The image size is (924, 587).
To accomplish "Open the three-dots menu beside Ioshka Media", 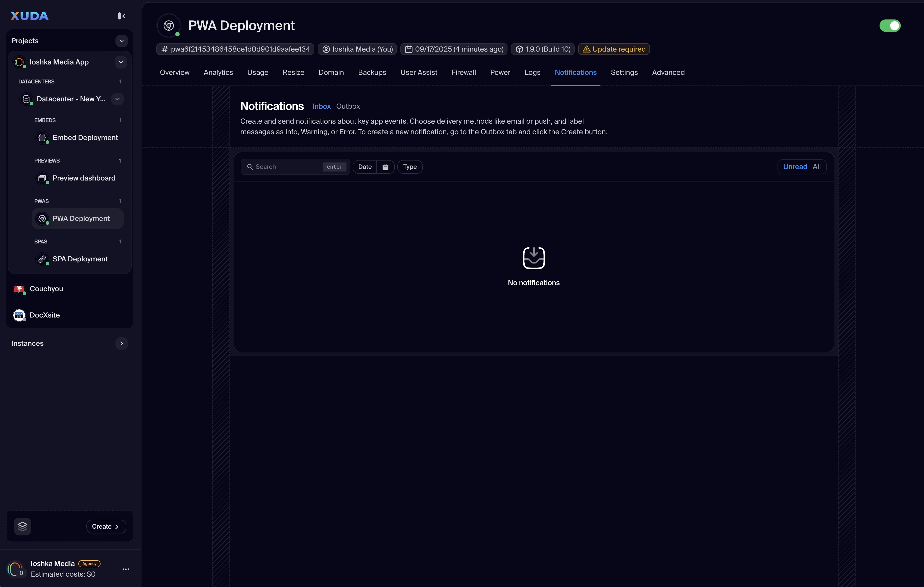I will tap(126, 569).
